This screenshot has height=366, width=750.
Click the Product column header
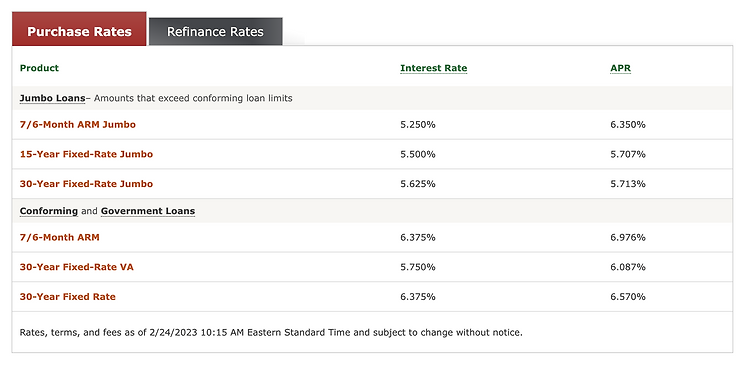(x=39, y=68)
